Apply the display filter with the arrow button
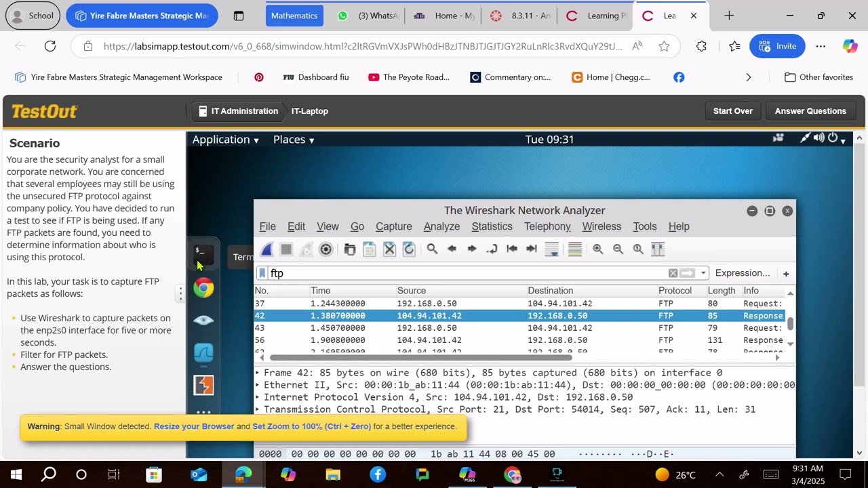Viewport: 868px width, 488px height. pyautogui.click(x=688, y=273)
